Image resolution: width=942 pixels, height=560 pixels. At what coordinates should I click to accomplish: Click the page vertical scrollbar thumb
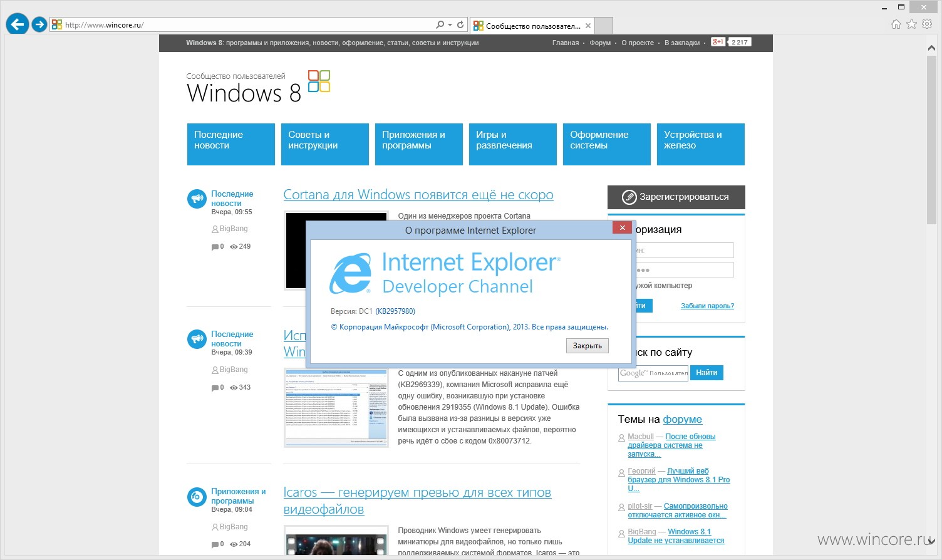point(931,139)
